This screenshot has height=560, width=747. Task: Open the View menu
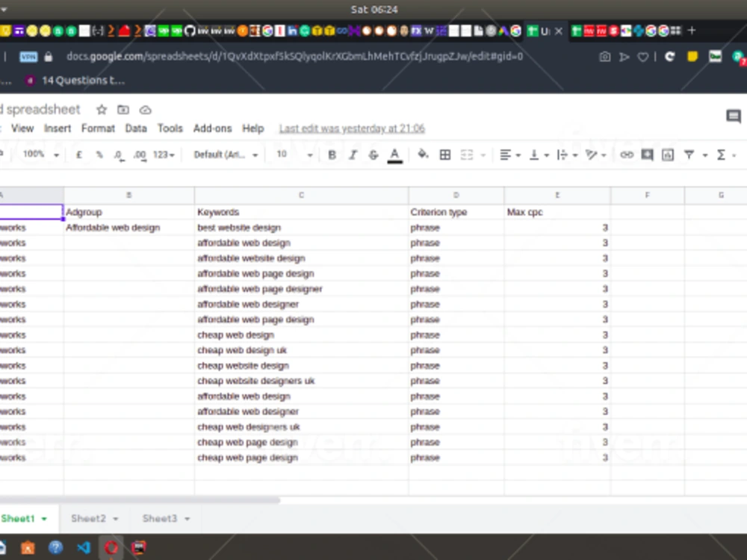22,128
